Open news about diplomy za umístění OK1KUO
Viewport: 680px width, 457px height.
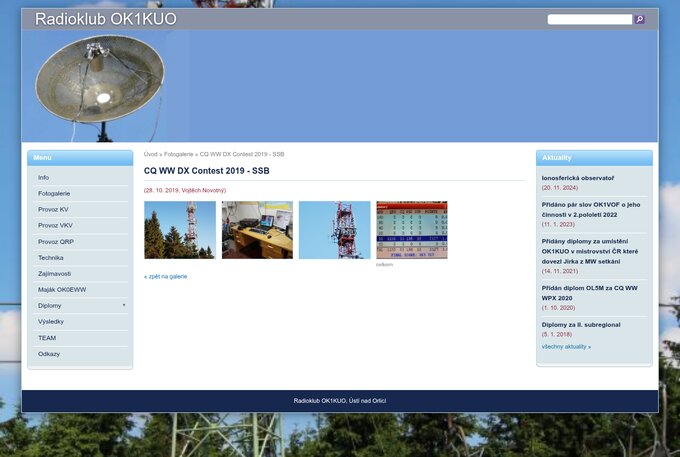(x=590, y=251)
